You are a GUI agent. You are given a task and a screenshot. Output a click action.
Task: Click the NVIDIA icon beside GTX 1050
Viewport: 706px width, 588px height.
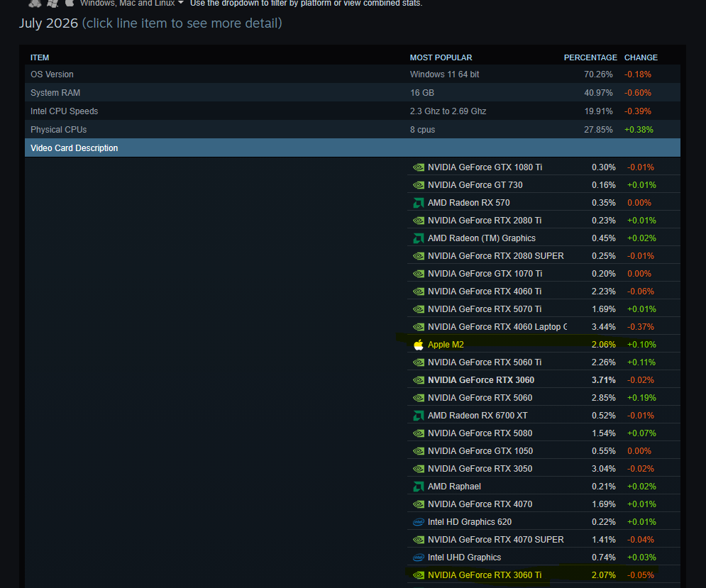point(419,451)
